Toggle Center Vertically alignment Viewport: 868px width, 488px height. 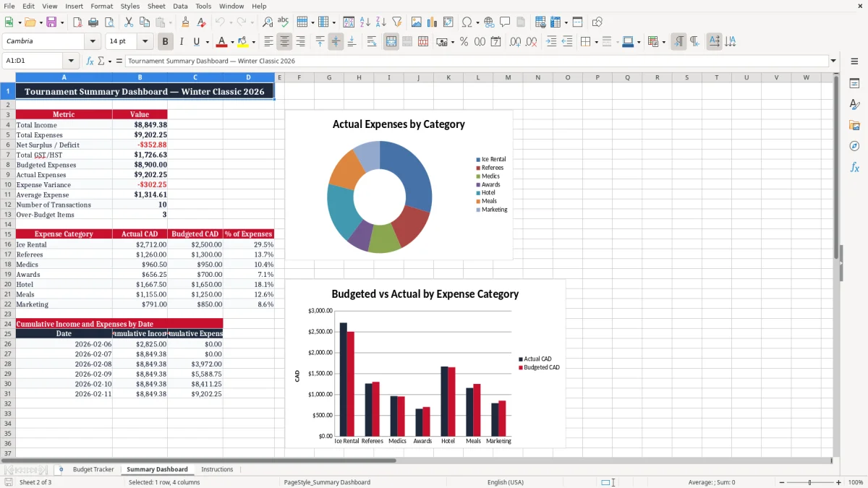(x=336, y=42)
